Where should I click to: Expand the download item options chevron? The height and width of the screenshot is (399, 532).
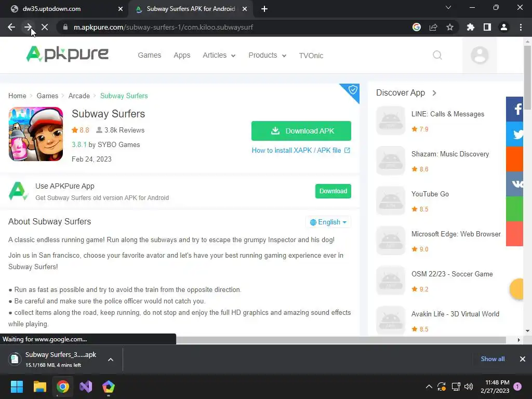tap(111, 360)
